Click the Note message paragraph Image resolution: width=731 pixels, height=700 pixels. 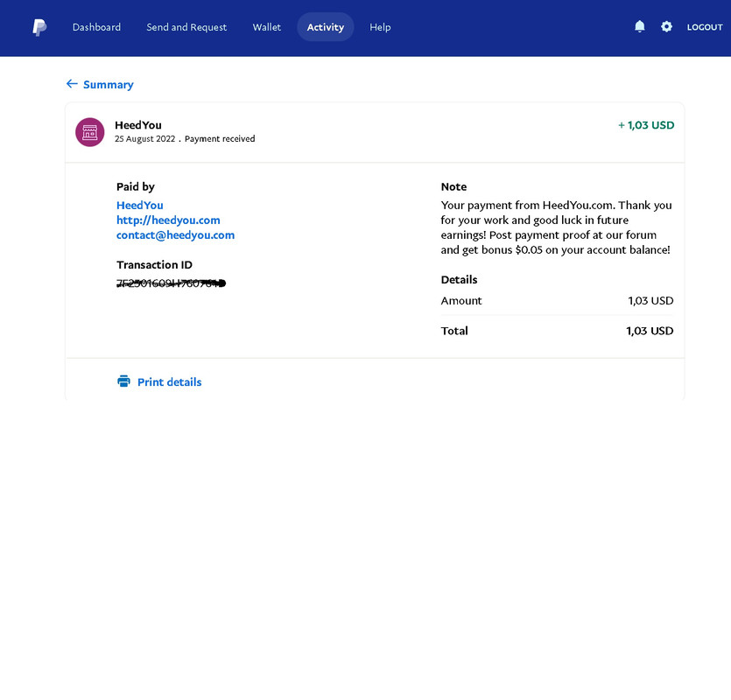557,227
